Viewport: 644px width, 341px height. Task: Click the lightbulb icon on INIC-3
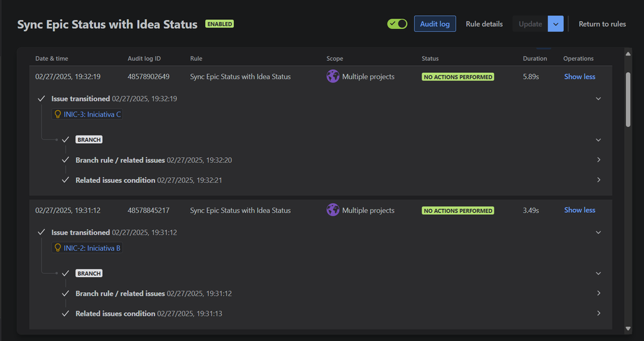[58, 114]
